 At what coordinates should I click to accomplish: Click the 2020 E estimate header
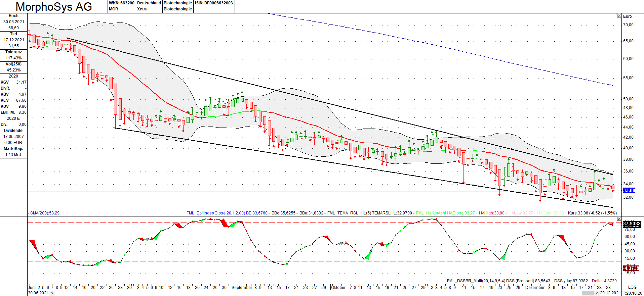[13, 118]
